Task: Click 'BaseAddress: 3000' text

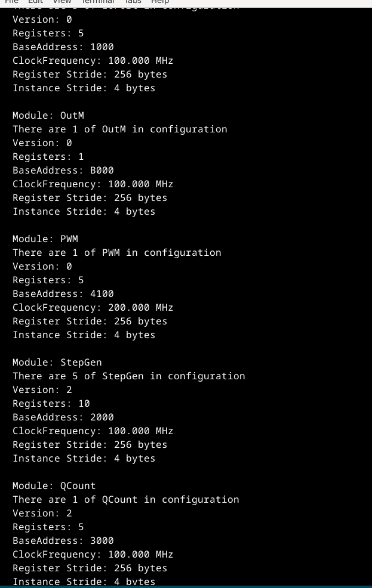Action: click(63, 540)
